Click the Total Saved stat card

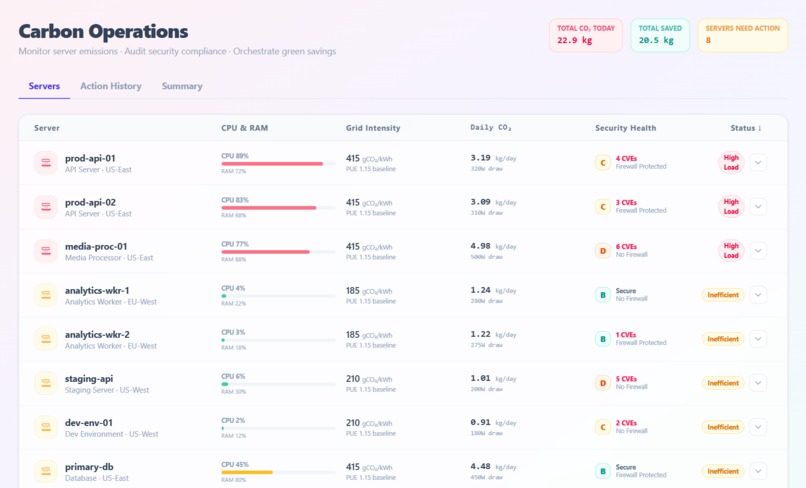[660, 35]
